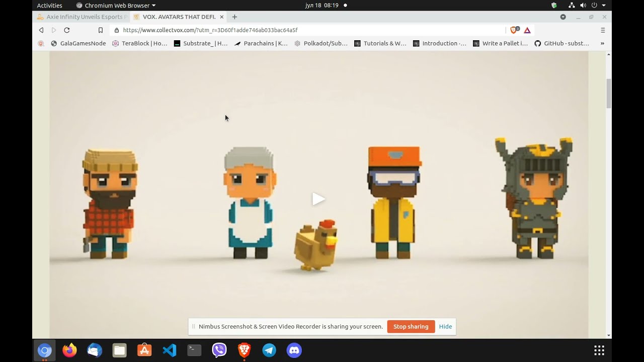Open the volume icon in top bar
This screenshot has width=644, height=362.
coord(583,5)
